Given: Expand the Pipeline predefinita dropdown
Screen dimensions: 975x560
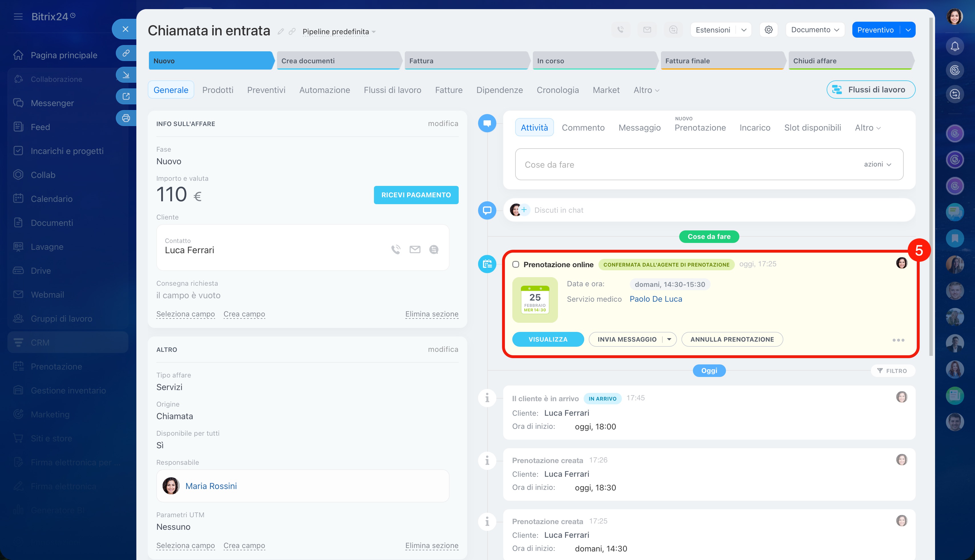Looking at the screenshot, I should 339,32.
